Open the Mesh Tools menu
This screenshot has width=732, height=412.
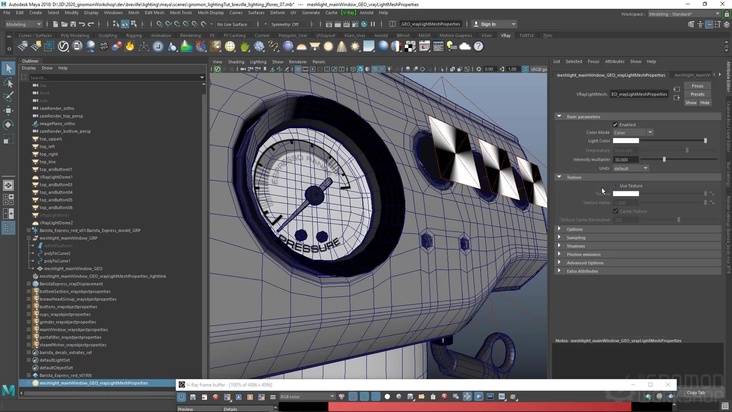tap(181, 13)
